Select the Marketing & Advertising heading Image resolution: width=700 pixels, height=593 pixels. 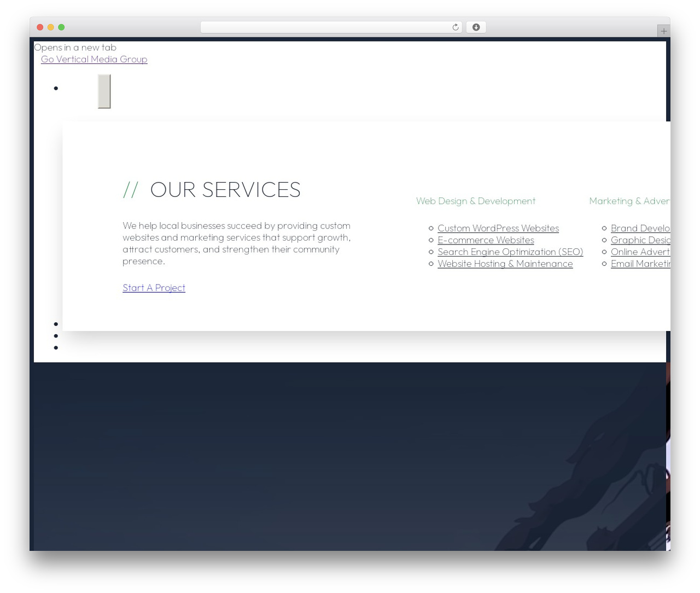point(629,201)
